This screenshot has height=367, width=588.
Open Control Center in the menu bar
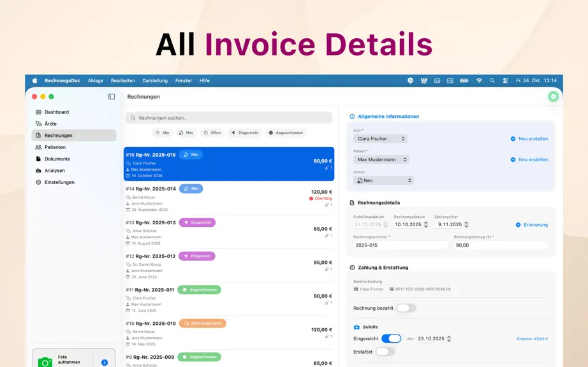point(506,80)
